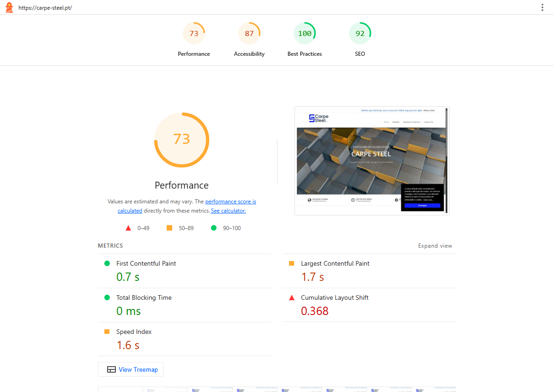Click the green circle beside Total Blocking Time

[x=107, y=297]
